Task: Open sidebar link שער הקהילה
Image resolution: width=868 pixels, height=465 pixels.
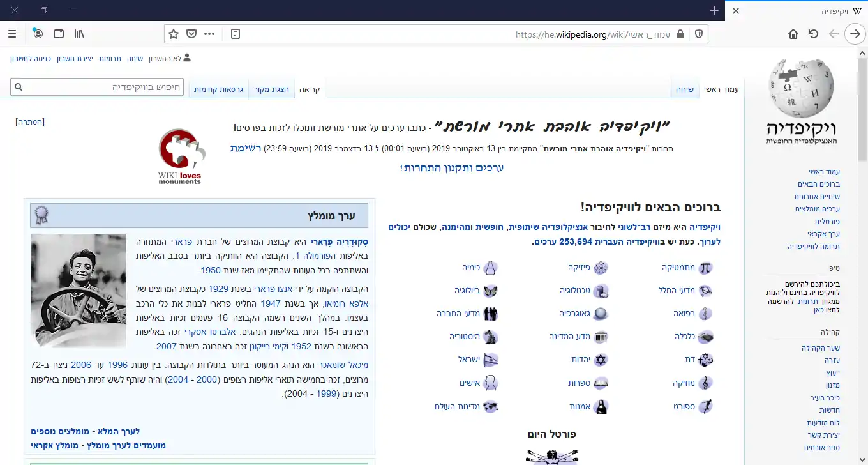Action: click(x=821, y=348)
